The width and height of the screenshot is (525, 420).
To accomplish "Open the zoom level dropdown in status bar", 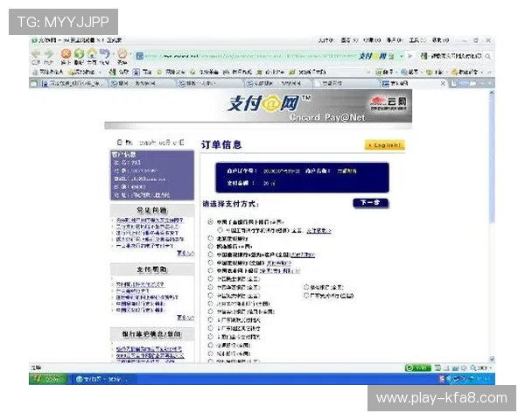I will [490, 367].
